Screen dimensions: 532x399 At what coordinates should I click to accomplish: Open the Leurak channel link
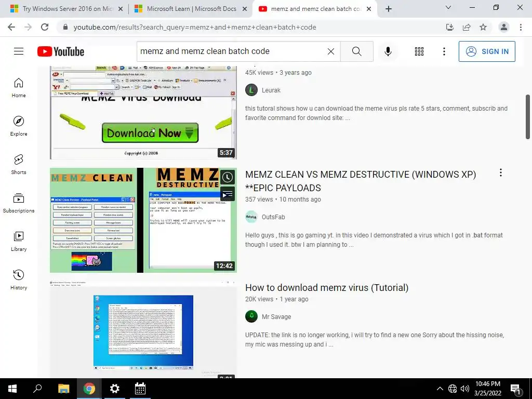pos(271,90)
